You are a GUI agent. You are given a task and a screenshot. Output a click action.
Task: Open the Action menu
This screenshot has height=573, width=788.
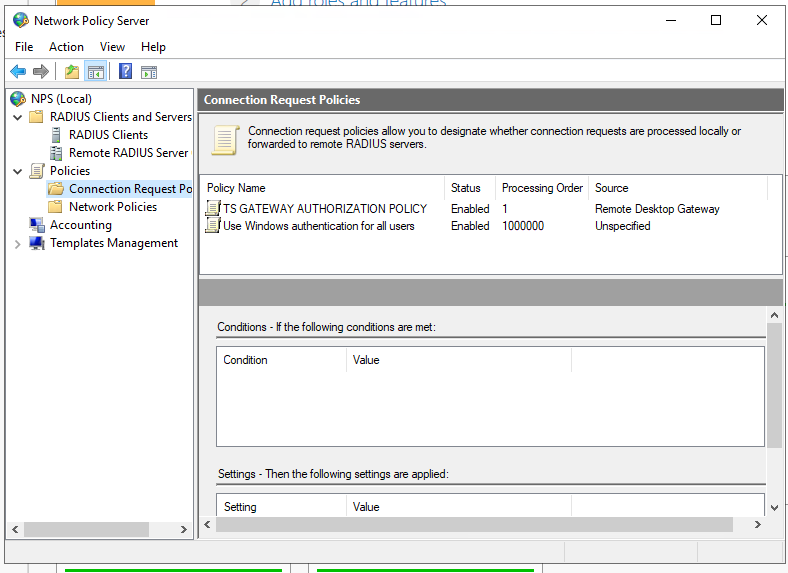(x=66, y=47)
